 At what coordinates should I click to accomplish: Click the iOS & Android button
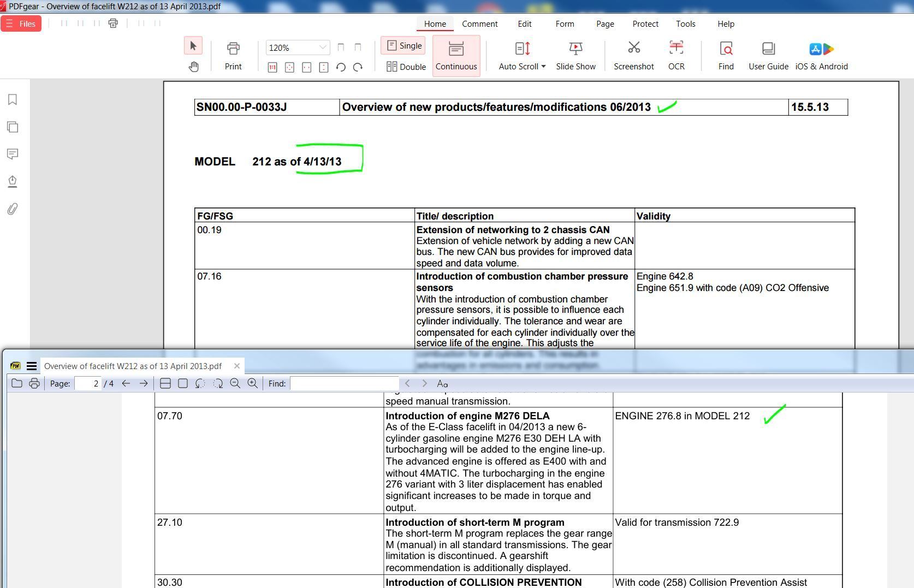pyautogui.click(x=821, y=55)
